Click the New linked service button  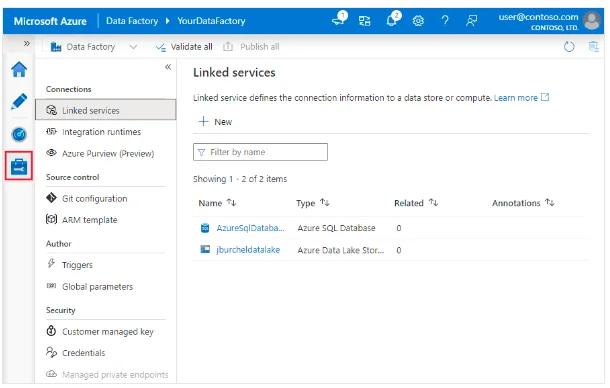pyautogui.click(x=215, y=122)
